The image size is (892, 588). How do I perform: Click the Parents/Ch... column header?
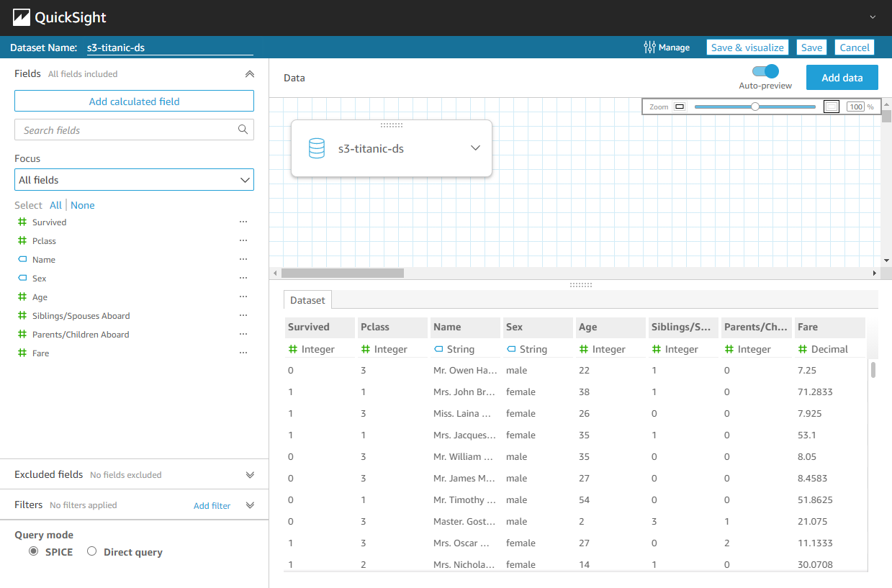[757, 327]
